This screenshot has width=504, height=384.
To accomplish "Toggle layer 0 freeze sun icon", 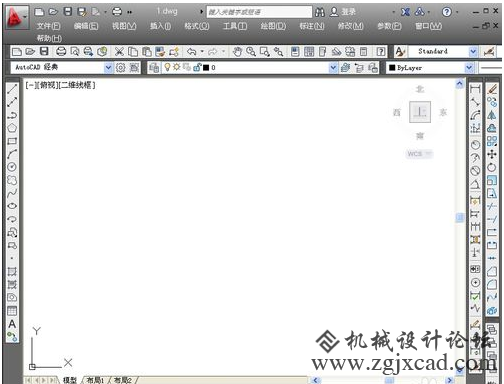I will tap(176, 67).
